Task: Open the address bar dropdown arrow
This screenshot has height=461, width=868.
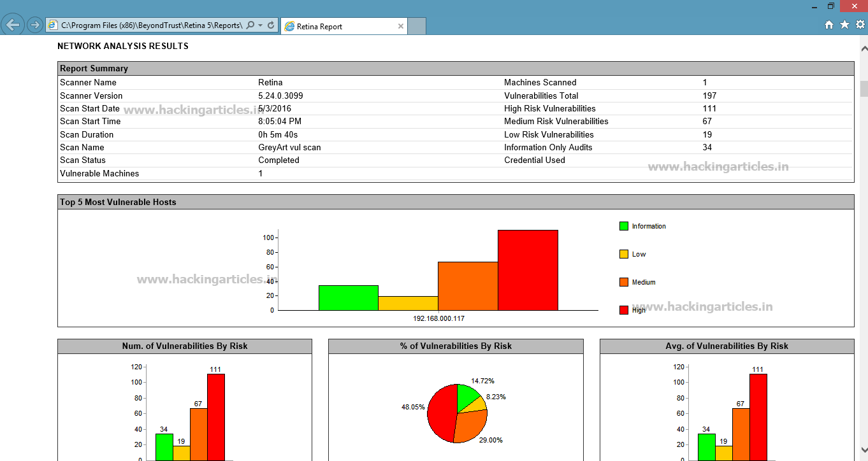Action: 261,25
